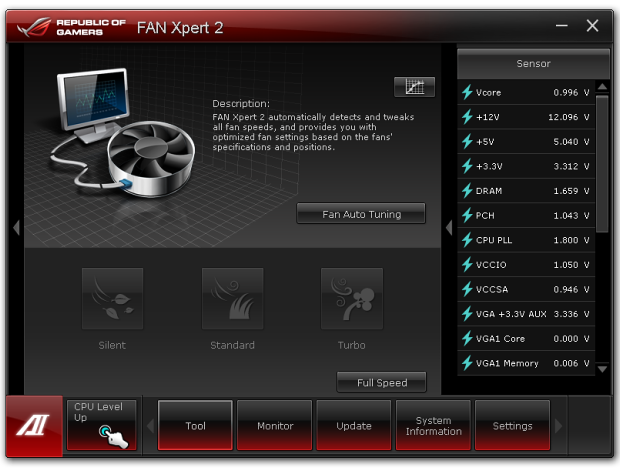Click the Sensor panel header

(533, 64)
